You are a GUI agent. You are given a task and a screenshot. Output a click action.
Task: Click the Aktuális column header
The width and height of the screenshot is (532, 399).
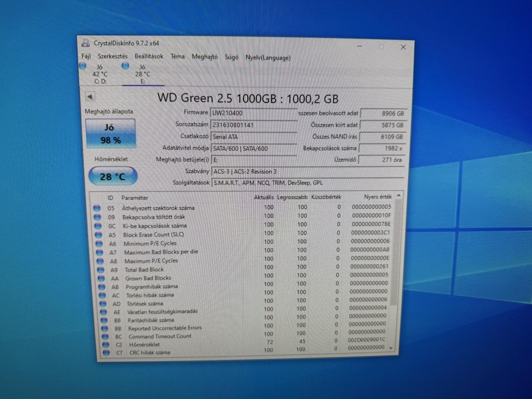click(x=264, y=197)
